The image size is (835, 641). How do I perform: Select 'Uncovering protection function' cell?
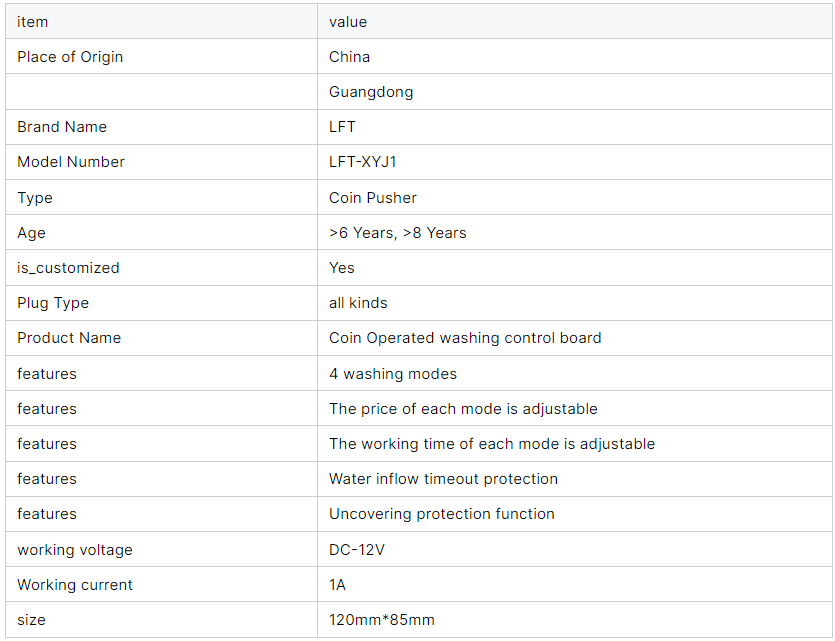575,514
